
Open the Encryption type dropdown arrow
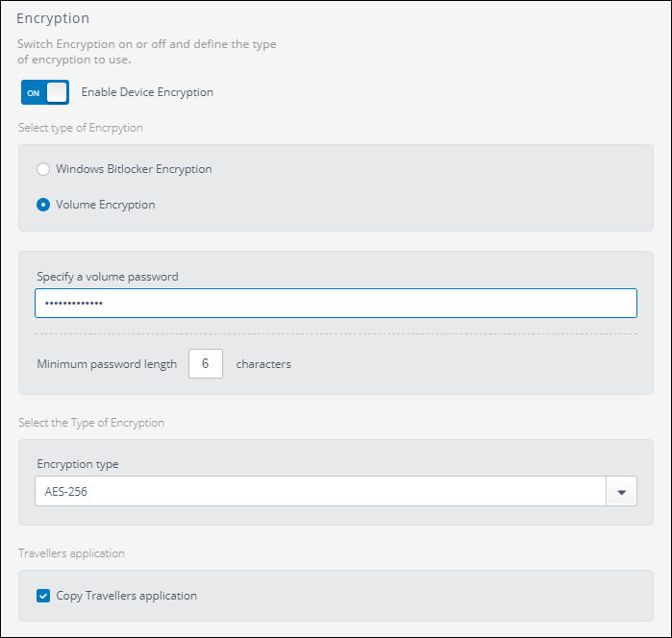point(621,492)
